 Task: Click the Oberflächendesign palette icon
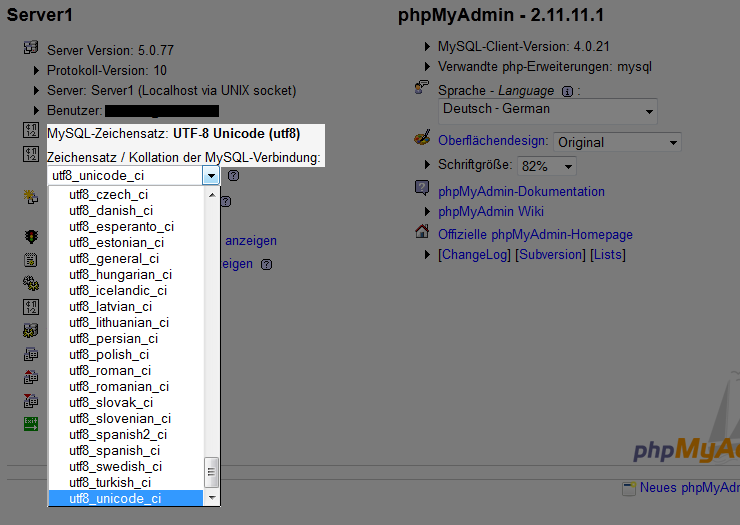point(422,137)
